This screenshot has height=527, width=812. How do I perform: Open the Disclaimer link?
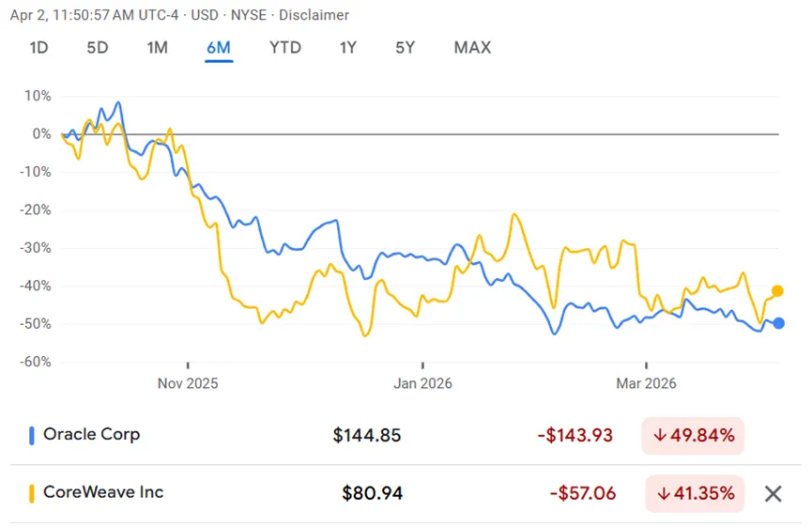point(314,15)
